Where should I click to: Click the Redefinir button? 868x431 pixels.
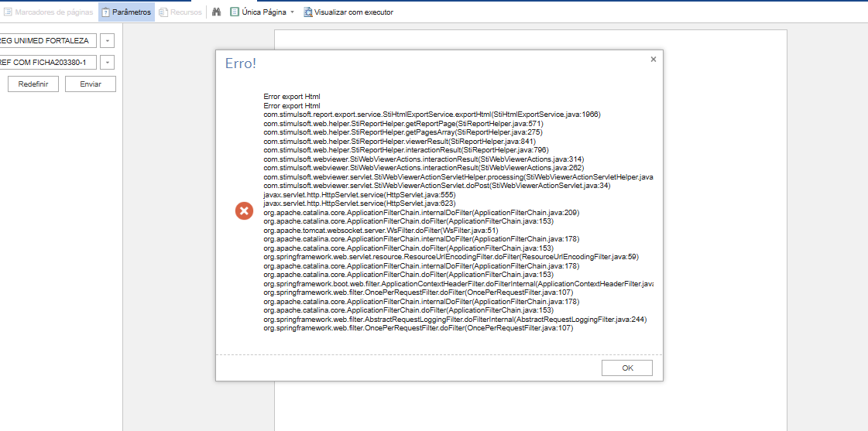[33, 84]
